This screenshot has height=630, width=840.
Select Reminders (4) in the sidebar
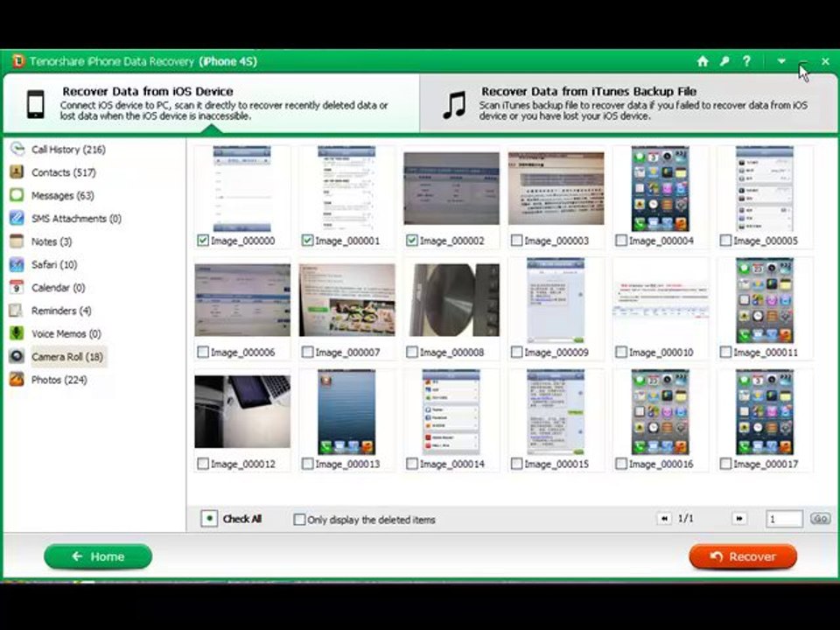tap(61, 311)
